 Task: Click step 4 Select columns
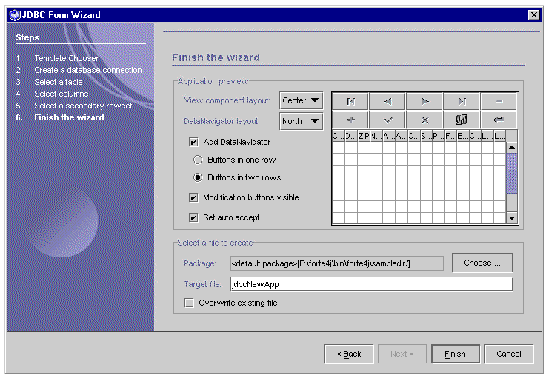tap(61, 94)
